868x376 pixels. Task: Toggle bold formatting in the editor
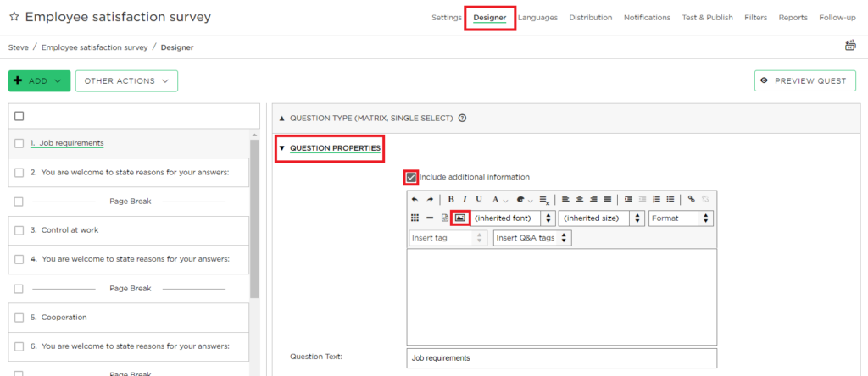(451, 199)
